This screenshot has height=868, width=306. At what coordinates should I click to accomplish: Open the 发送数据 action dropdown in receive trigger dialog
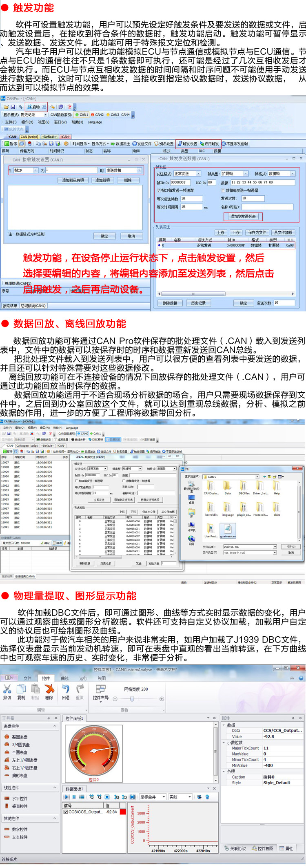(139, 170)
